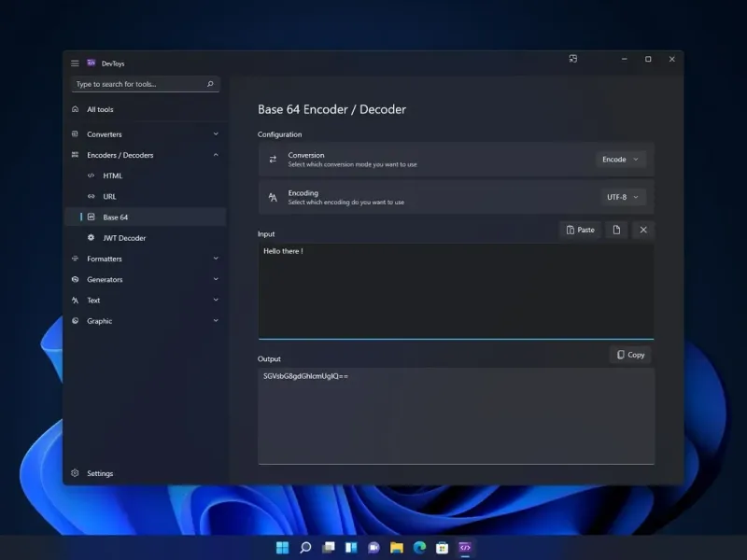
Task: Click the Settings gear icon
Action: 75,473
